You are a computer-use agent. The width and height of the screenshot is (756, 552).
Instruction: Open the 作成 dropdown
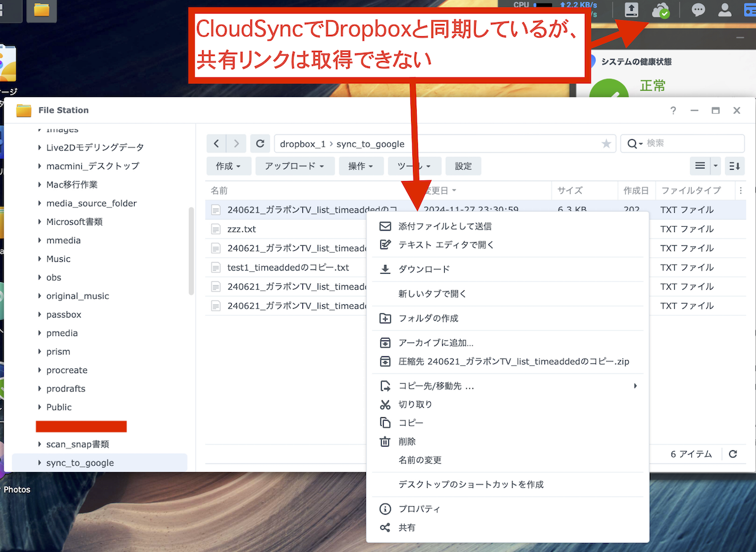pos(228,166)
